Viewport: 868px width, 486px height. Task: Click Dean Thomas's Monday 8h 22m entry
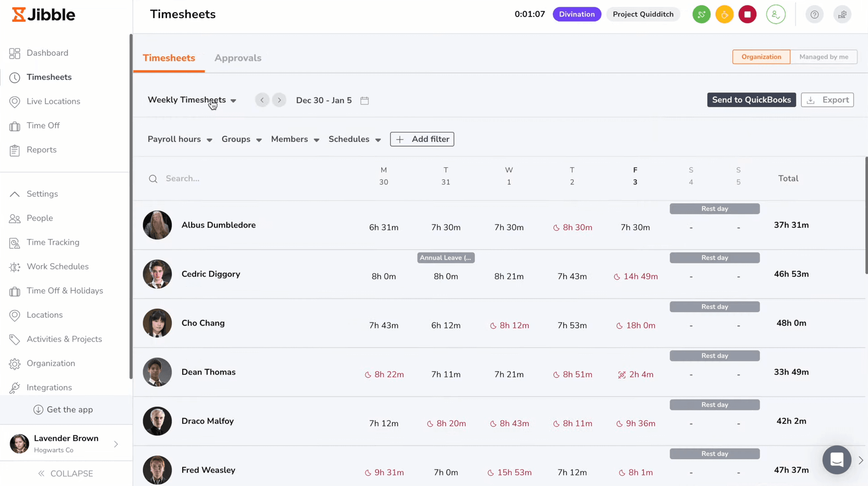tap(384, 375)
